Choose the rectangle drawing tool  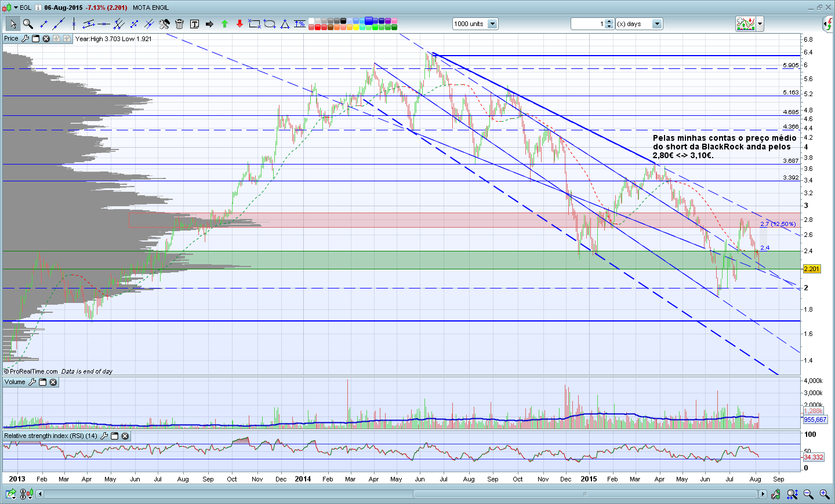pyautogui.click(x=254, y=24)
